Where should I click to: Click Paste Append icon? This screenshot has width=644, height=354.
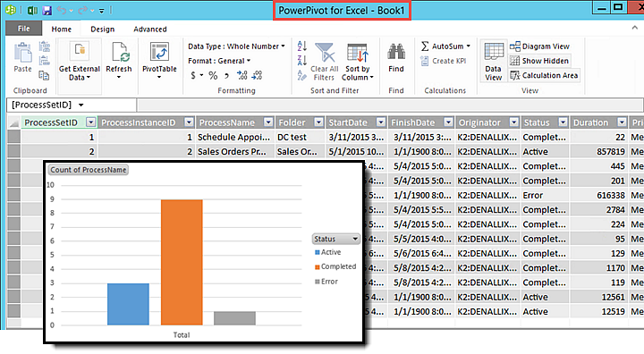point(45,46)
